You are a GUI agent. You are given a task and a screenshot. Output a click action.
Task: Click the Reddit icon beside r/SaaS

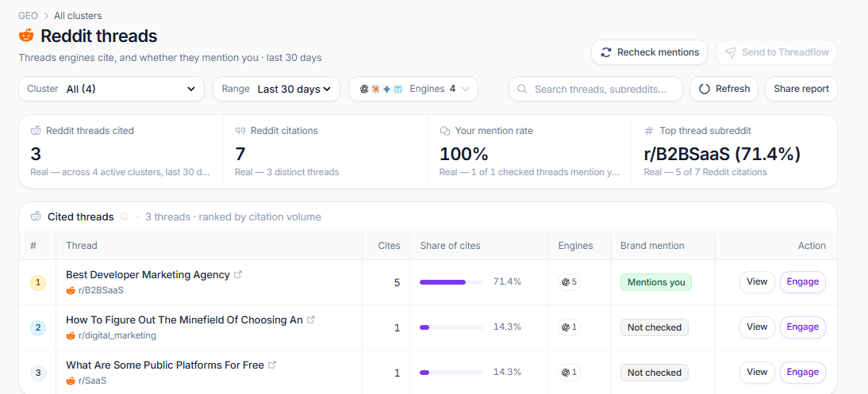coord(71,381)
